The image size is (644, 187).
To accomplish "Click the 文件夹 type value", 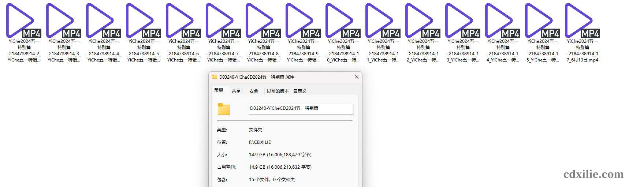I will (x=256, y=130).
